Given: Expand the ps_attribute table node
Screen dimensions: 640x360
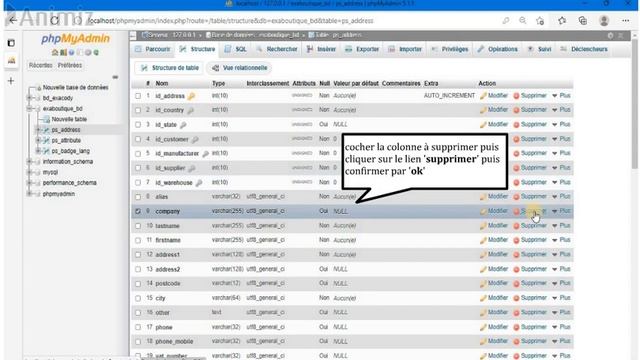Looking at the screenshot, I should [38, 140].
